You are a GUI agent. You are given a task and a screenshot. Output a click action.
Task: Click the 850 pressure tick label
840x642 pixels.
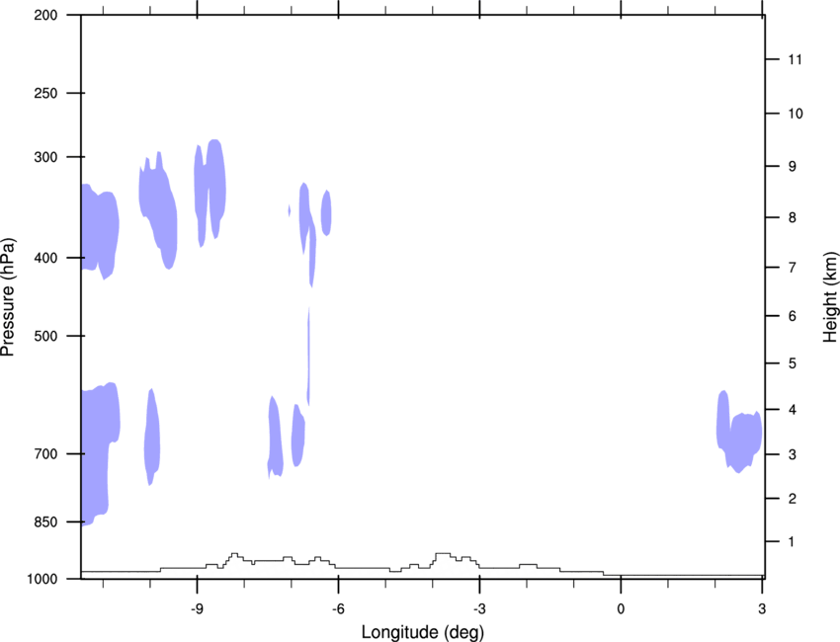(45, 522)
